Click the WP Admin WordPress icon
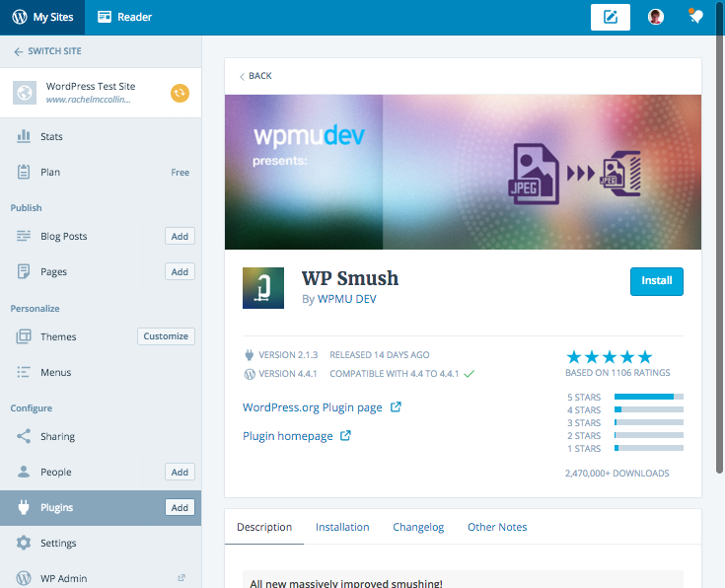The height and width of the screenshot is (588, 725). pyautogui.click(x=24, y=578)
